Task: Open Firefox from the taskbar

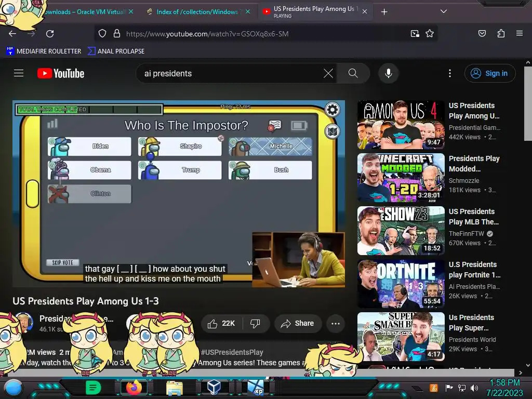Action: tap(134, 388)
